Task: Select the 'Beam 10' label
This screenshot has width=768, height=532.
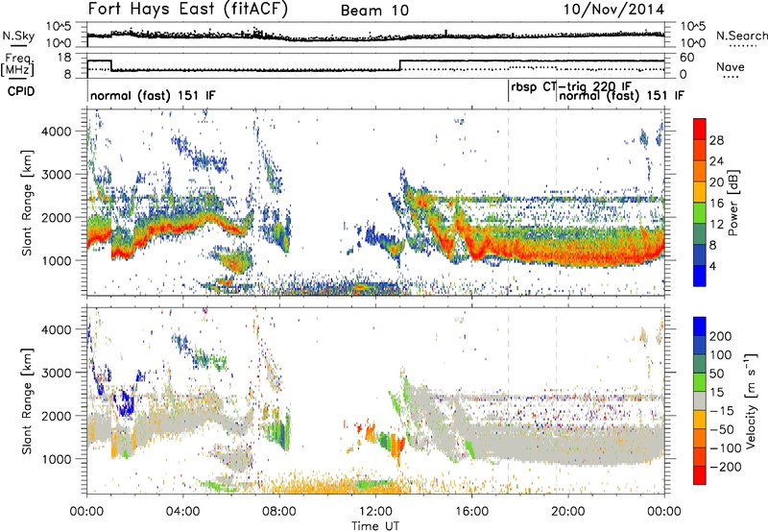Action: (x=374, y=11)
